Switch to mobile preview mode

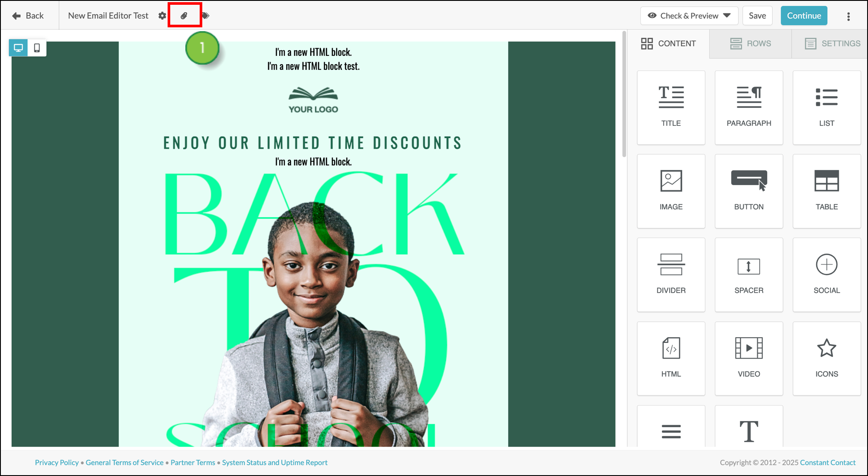pos(37,48)
